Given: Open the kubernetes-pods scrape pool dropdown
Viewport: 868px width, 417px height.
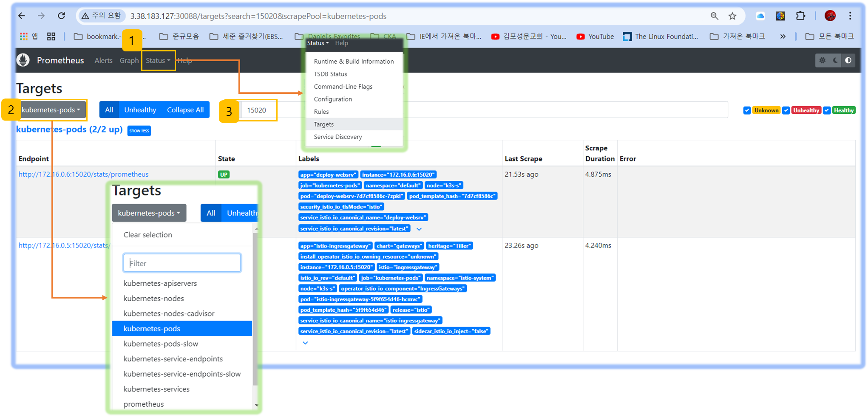Looking at the screenshot, I should [x=51, y=110].
